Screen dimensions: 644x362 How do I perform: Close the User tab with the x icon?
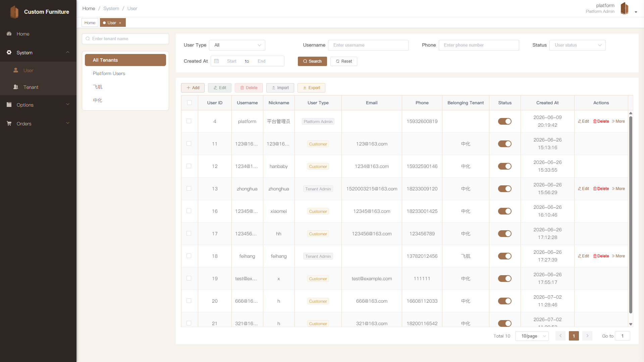(x=120, y=23)
